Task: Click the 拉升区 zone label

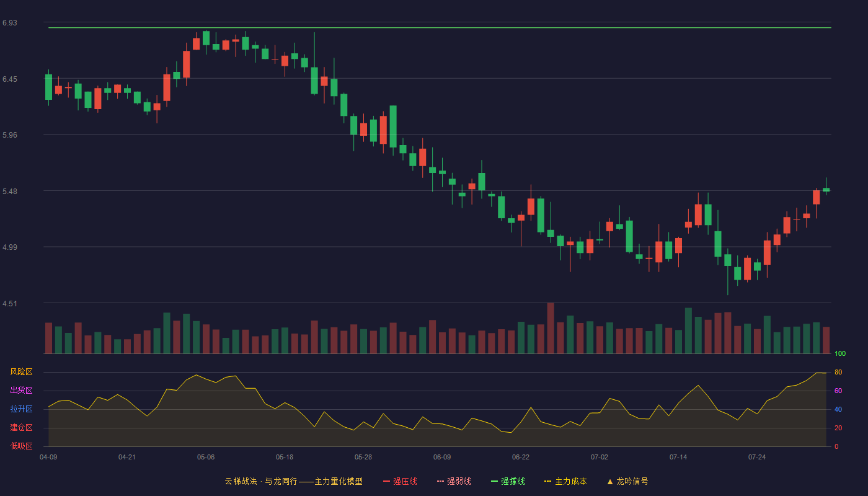Action: point(21,409)
